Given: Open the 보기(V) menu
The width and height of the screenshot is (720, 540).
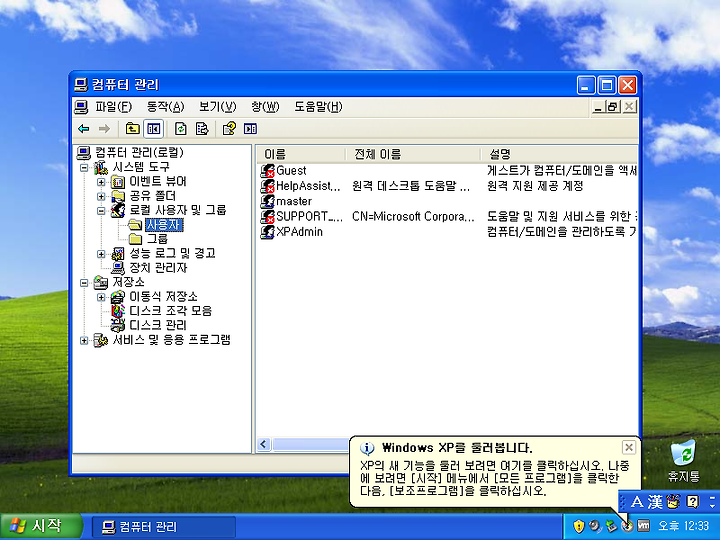Looking at the screenshot, I should tap(217, 107).
